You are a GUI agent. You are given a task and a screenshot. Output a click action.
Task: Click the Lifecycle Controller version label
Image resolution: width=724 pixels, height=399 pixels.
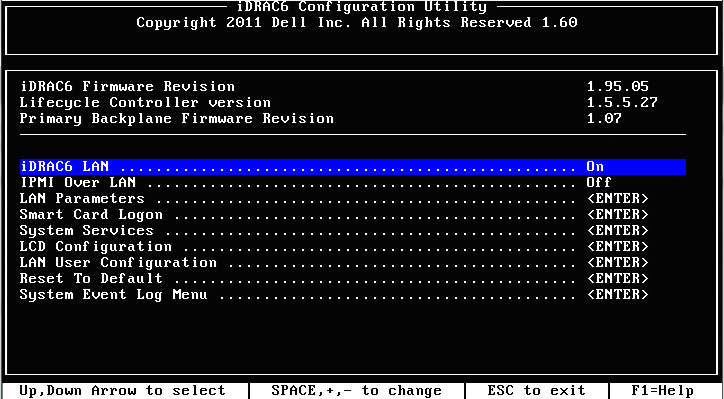(x=145, y=103)
